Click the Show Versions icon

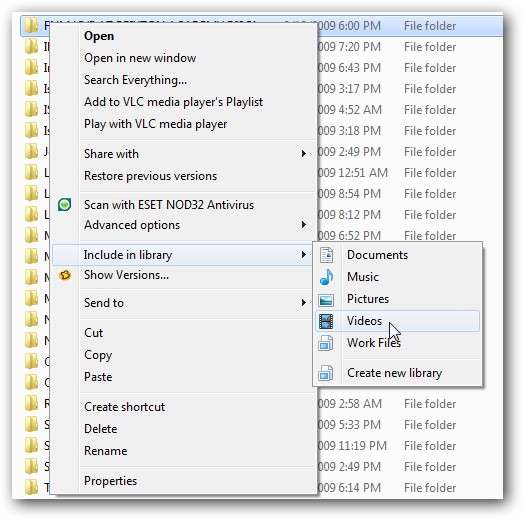[65, 275]
